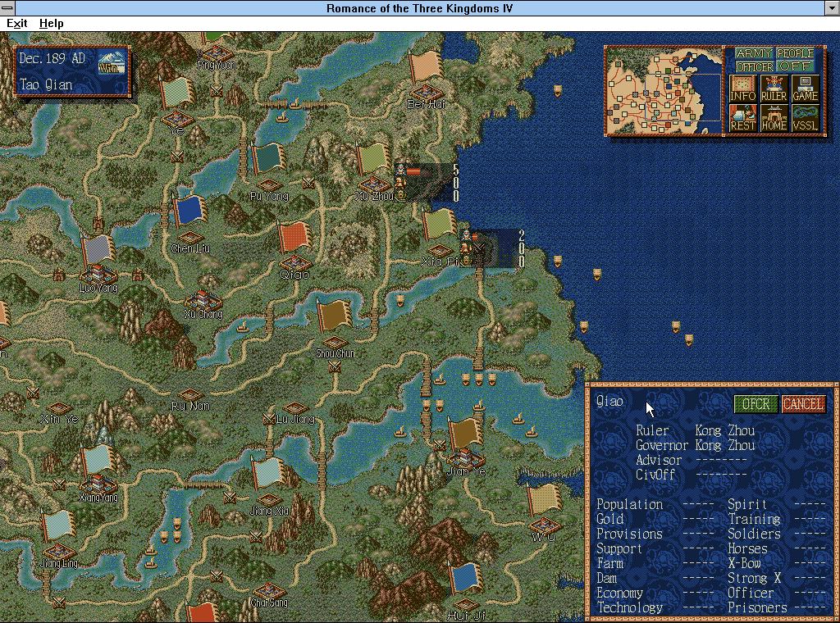Select the Lu Jiang city icon
The image size is (840, 623).
point(295,408)
